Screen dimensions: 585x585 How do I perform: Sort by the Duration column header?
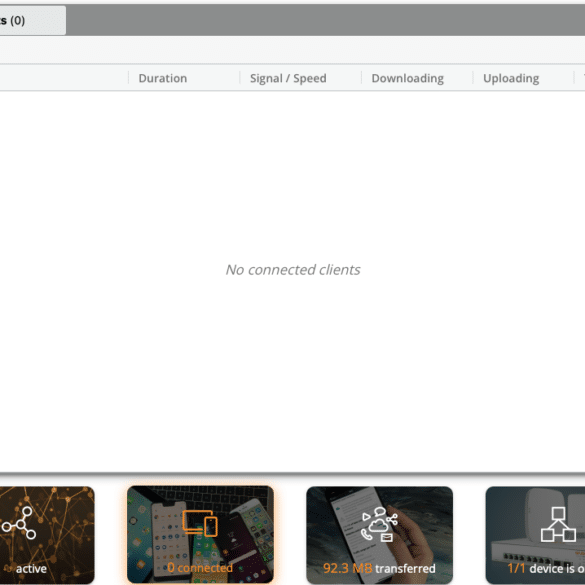163,78
